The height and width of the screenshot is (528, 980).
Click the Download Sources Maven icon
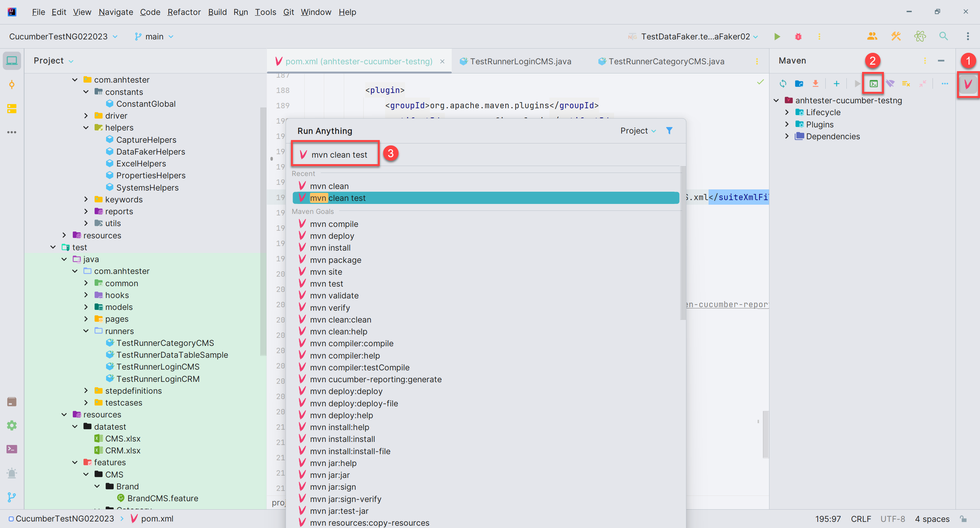click(815, 83)
